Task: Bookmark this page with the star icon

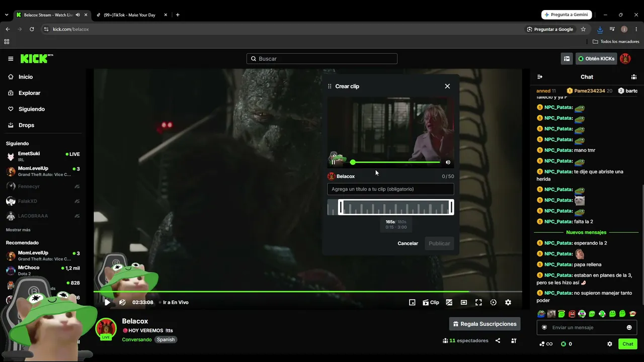Action: click(x=583, y=29)
